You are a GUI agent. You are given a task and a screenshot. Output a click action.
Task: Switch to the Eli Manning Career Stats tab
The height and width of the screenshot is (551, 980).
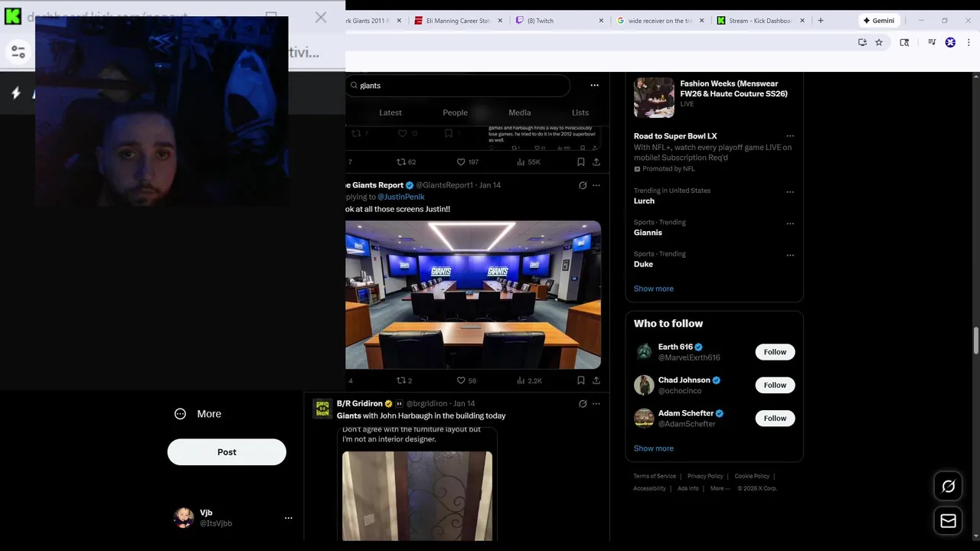pyautogui.click(x=458, y=21)
